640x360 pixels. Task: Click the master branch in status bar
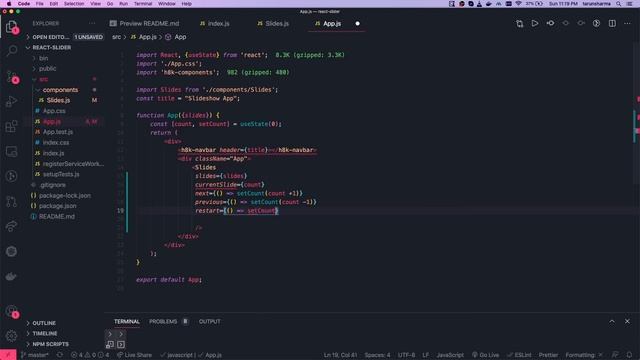(35, 355)
